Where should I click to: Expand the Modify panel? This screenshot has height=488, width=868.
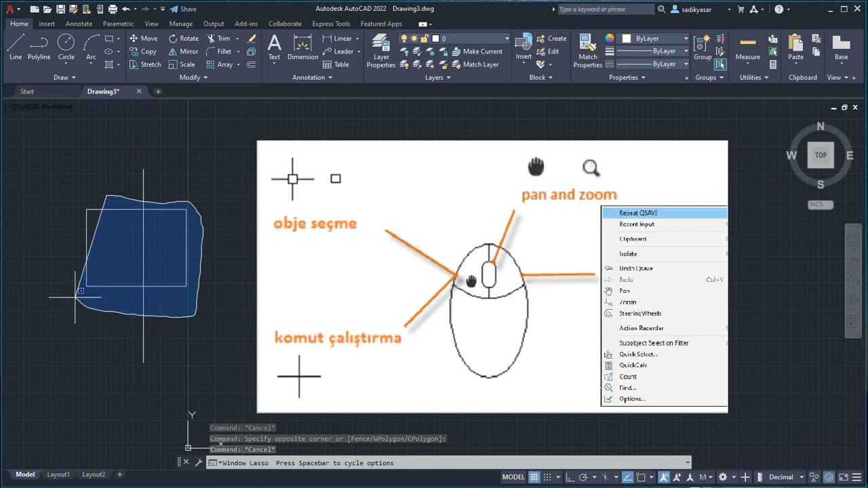[x=193, y=77]
